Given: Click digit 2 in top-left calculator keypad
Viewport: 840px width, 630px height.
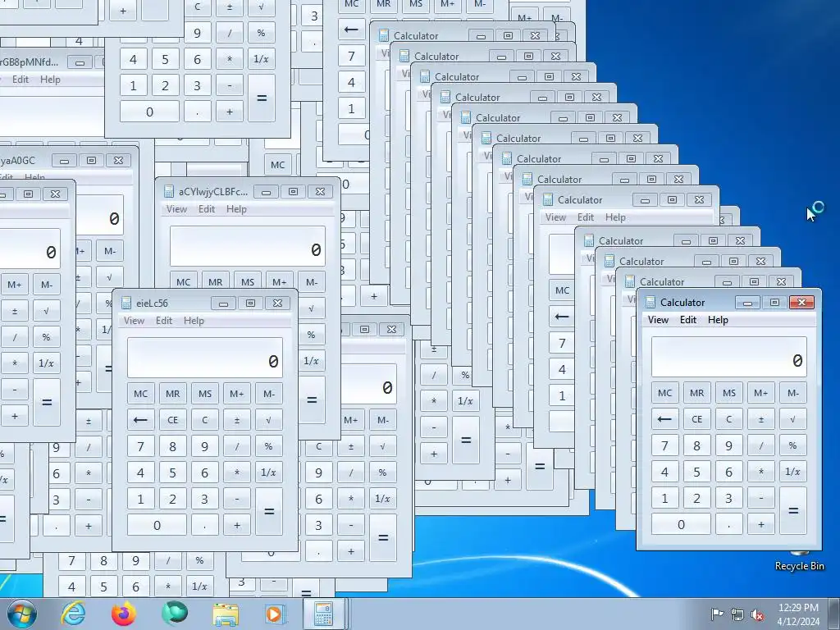Looking at the screenshot, I should pos(165,85).
